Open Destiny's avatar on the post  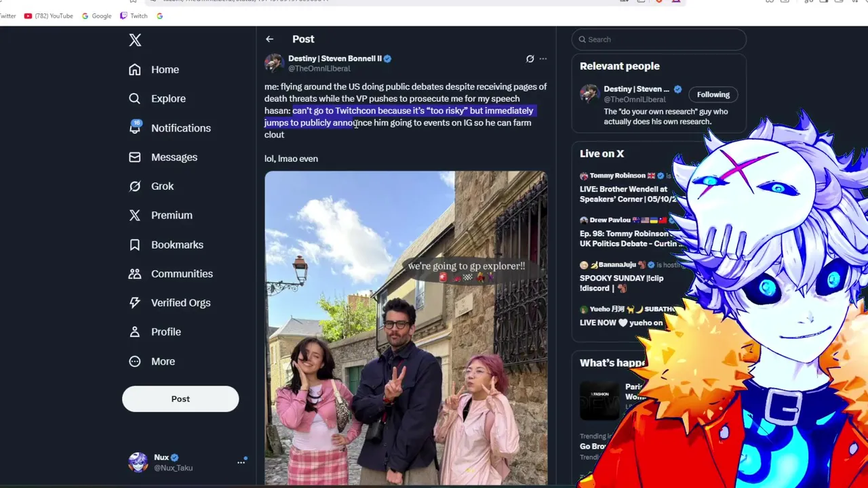click(274, 63)
